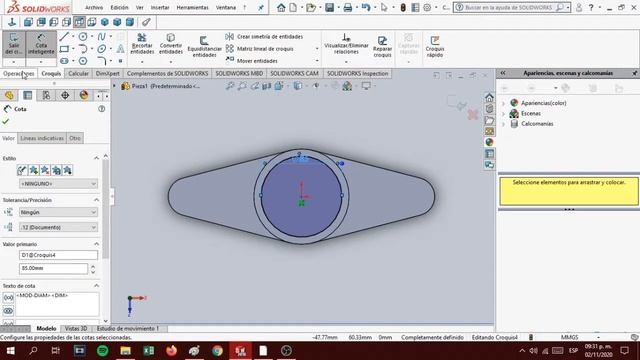
Task: Open the Insertar menu
Action: (x=160, y=7)
